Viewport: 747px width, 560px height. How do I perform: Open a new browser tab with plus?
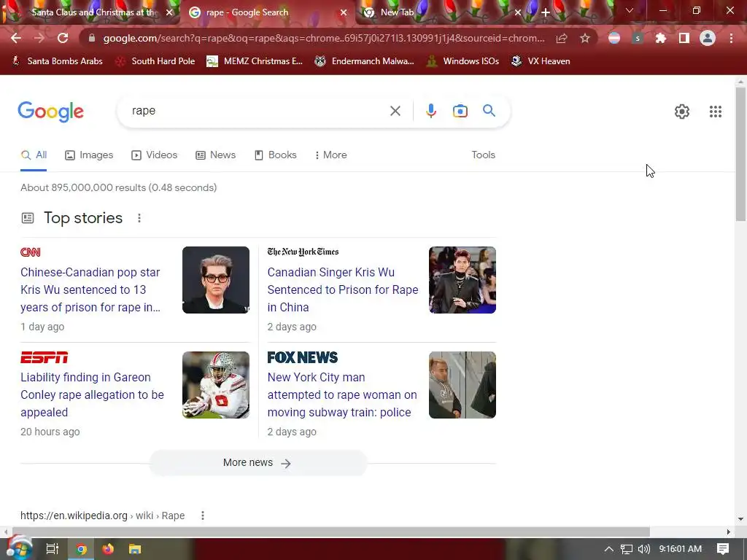[x=546, y=12]
